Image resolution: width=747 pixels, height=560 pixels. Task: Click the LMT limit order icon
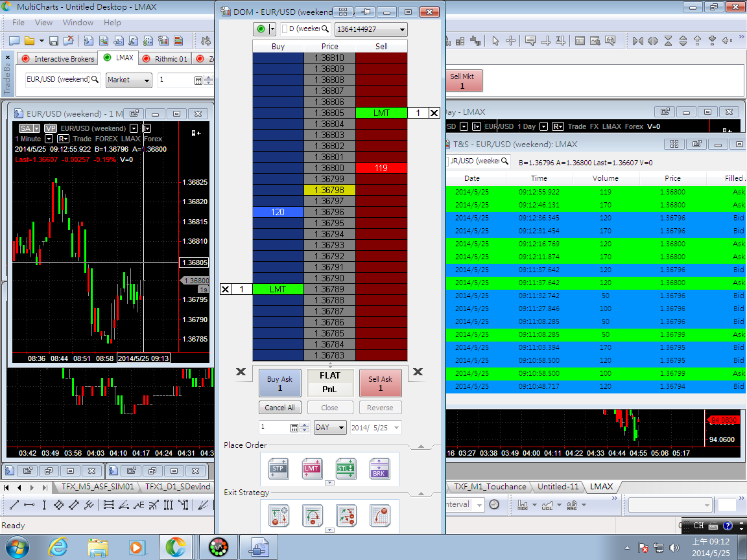(x=312, y=469)
